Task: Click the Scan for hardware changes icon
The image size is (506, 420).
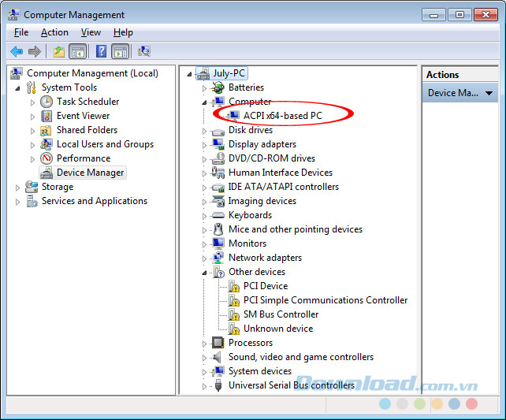Action: (x=144, y=51)
